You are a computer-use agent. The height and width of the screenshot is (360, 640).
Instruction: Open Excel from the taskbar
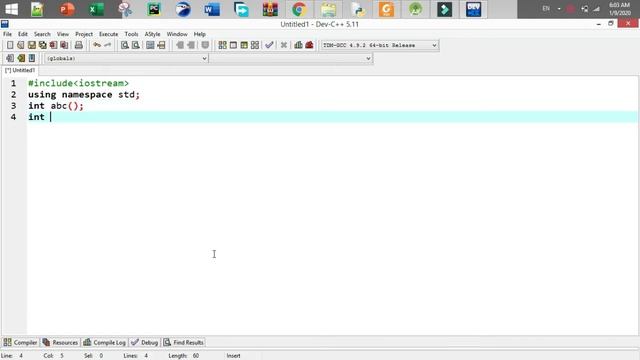96,9
